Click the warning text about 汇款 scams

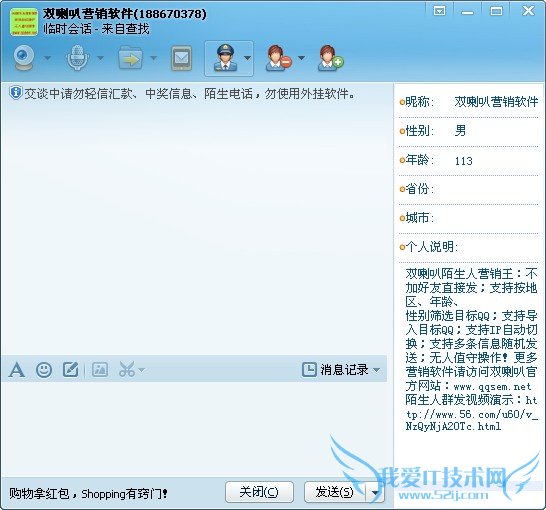190,93
